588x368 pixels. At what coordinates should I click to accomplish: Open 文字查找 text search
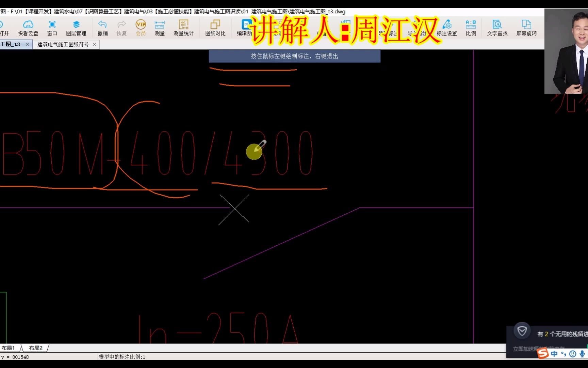[497, 28]
